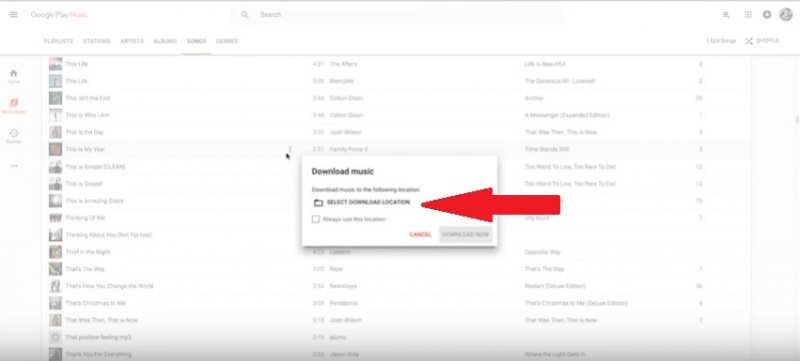
Task: Switch to the Genres tab
Action: coord(227,41)
